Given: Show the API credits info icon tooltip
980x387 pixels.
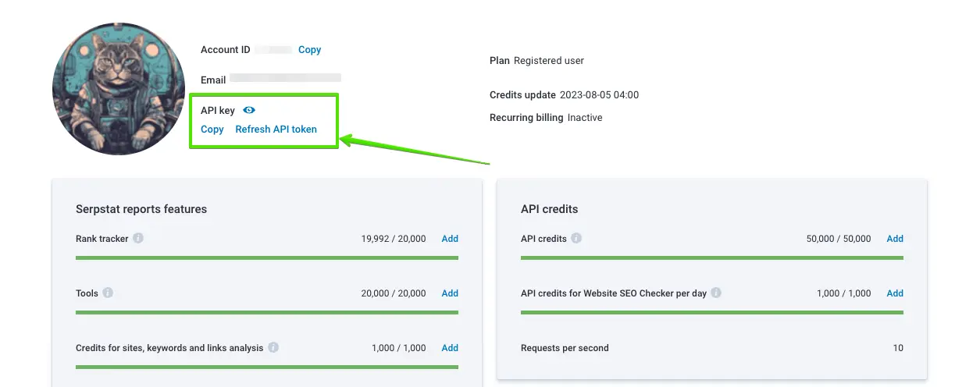Looking at the screenshot, I should (x=576, y=238).
